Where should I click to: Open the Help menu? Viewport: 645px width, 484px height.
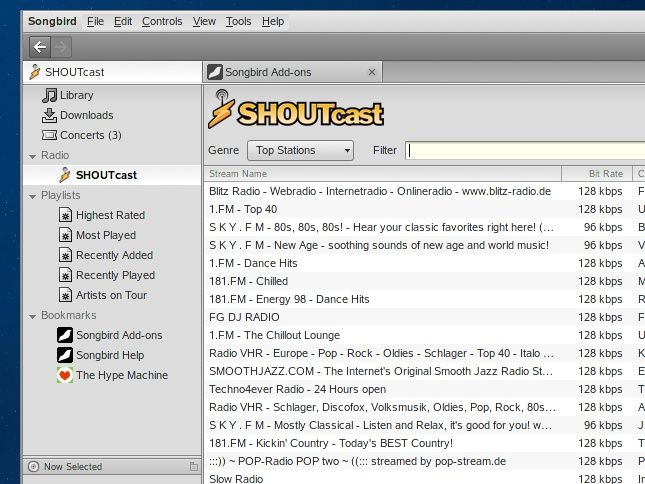(273, 21)
